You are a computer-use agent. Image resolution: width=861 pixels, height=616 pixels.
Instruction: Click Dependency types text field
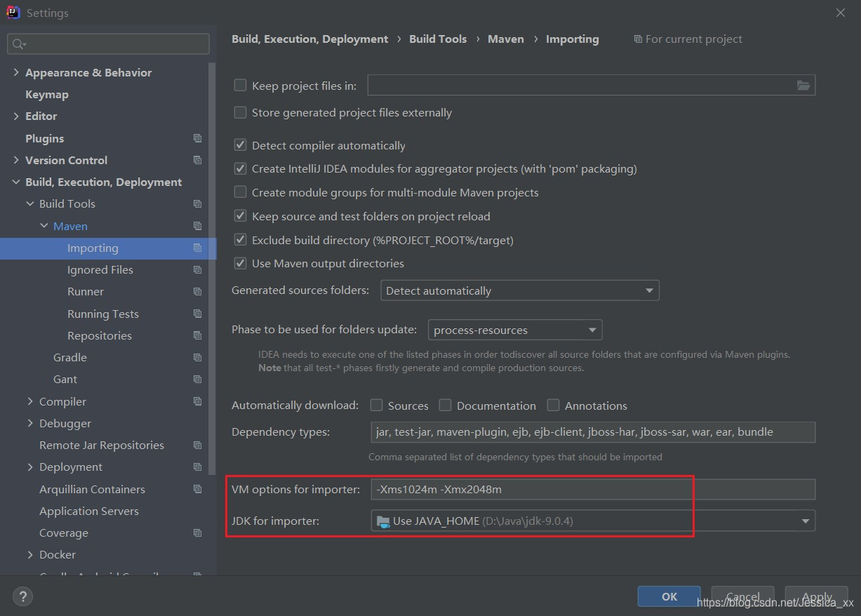point(593,432)
